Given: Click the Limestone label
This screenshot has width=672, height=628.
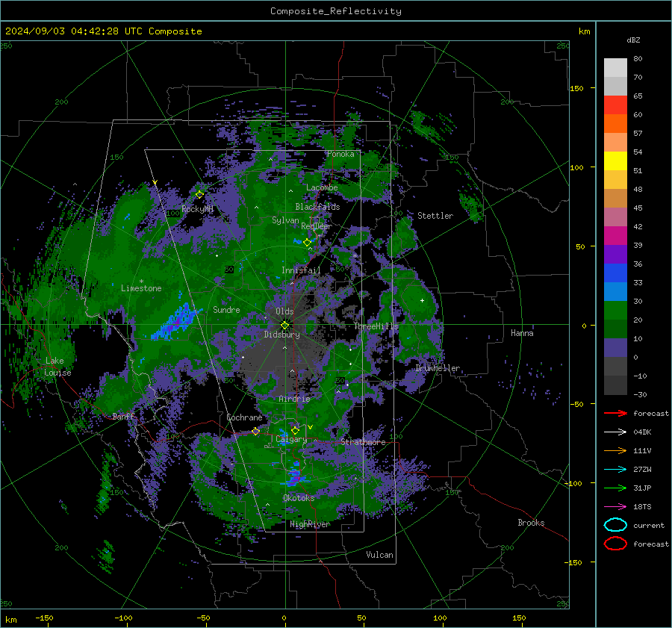Looking at the screenshot, I should [141, 288].
